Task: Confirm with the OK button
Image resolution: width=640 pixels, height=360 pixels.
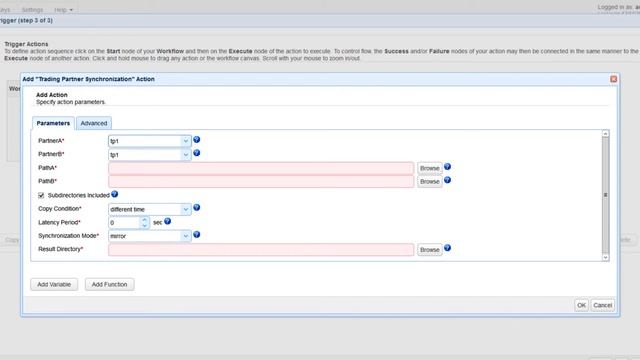Action: pos(581,305)
